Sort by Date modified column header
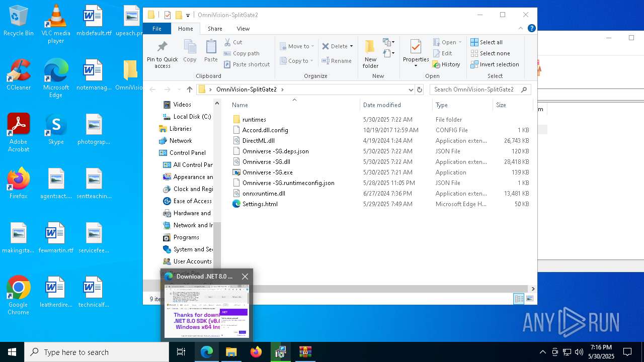 (x=396, y=105)
